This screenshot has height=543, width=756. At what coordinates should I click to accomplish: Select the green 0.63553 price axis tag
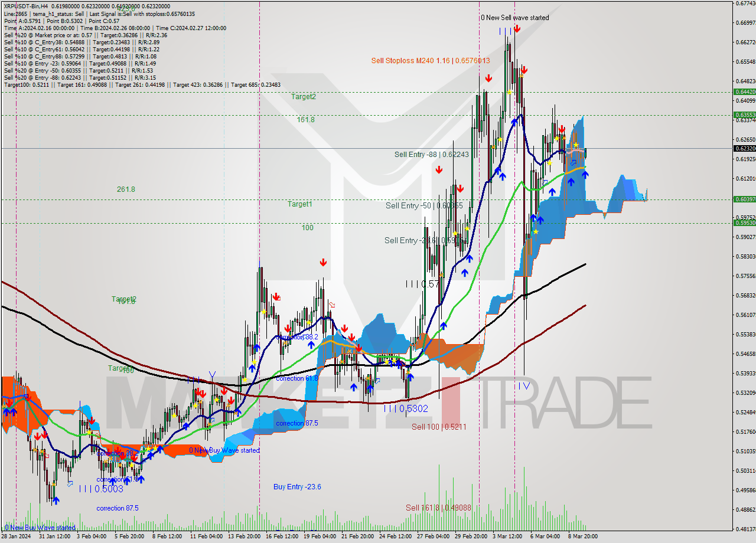744,115
